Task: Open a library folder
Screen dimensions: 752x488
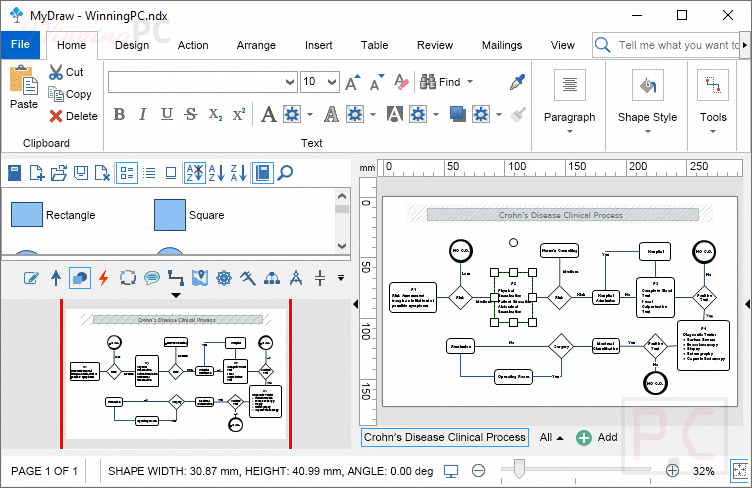Action: click(x=59, y=173)
